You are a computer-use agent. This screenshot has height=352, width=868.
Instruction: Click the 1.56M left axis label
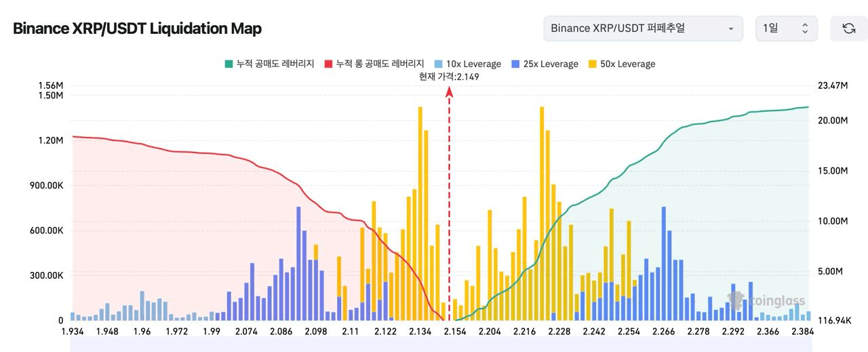coord(51,85)
